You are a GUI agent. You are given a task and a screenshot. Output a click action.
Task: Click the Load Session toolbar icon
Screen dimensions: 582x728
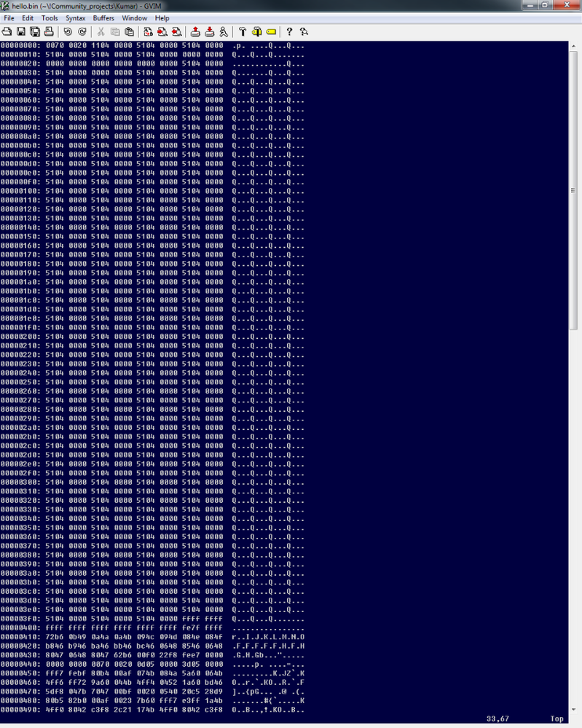(x=195, y=31)
